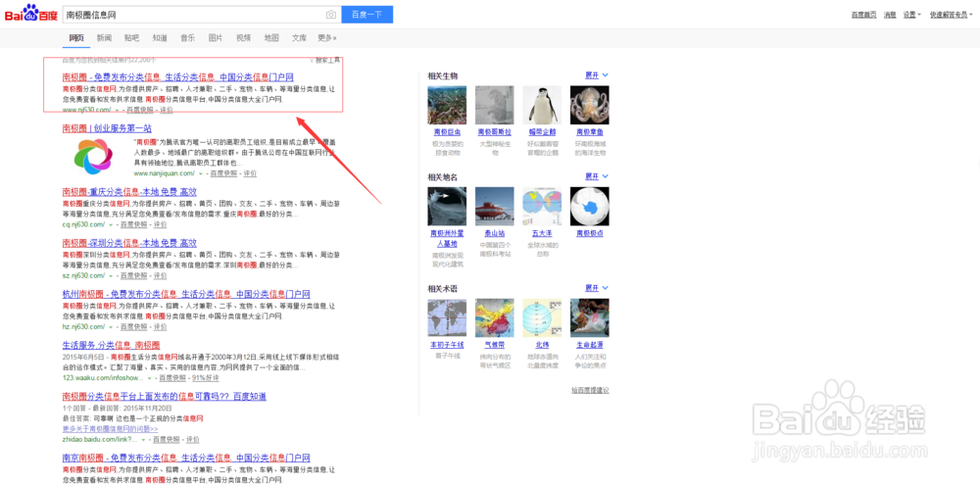The height and width of the screenshot is (484, 980).
Task: Switch to the 贴吧 tab
Action: point(131,38)
